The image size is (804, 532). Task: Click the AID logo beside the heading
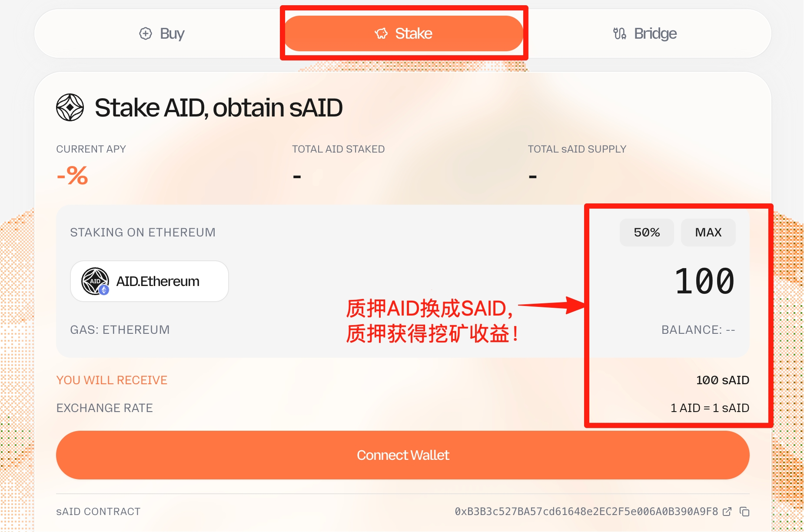pyautogui.click(x=70, y=107)
